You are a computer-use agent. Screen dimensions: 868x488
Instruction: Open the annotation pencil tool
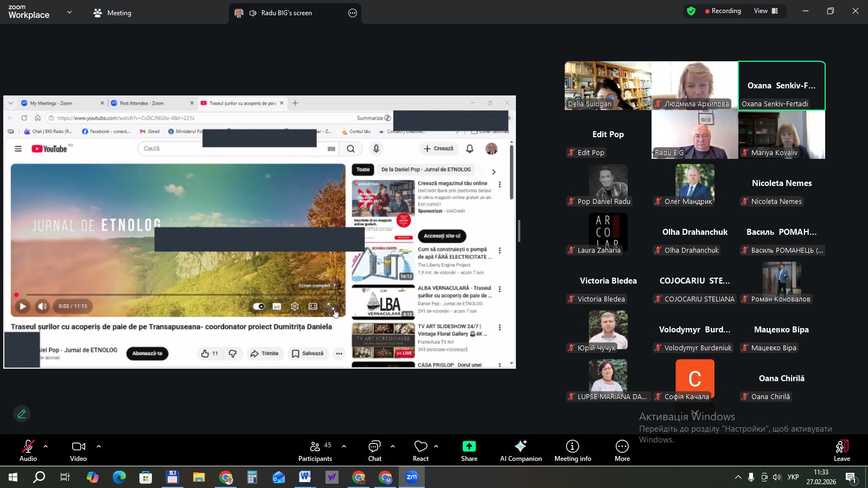(22, 414)
